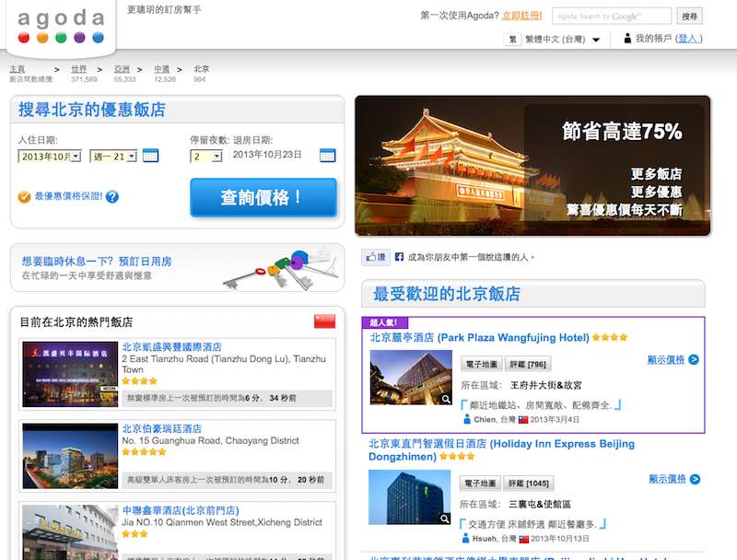The height and width of the screenshot is (560, 737).
Task: Click the 搜尋 search button at top
Action: coord(689,17)
